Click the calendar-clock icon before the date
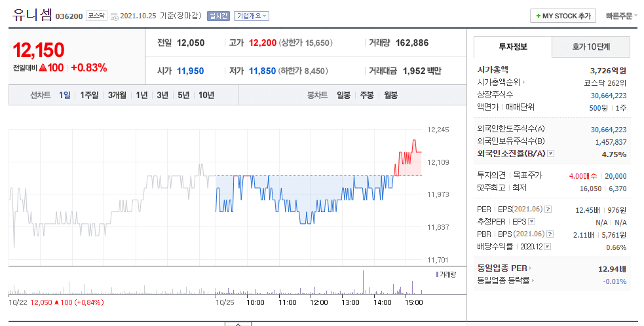The height and width of the screenshot is (326, 644). [x=115, y=16]
